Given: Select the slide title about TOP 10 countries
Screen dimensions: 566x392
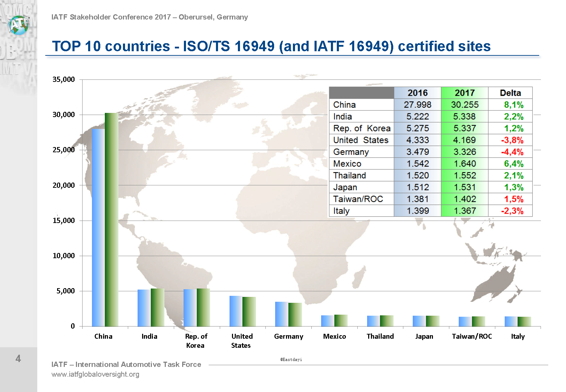Looking at the screenshot, I should pyautogui.click(x=271, y=46).
